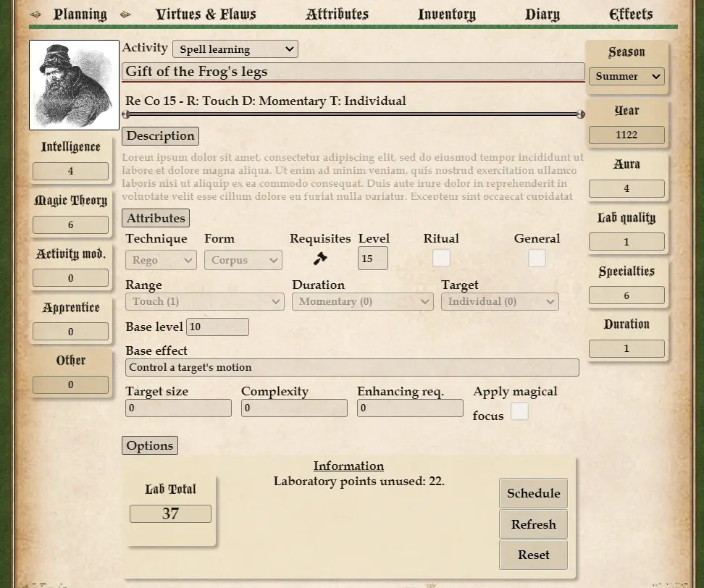This screenshot has width=704, height=588.
Task: Collapse the Description section header
Action: [160, 136]
